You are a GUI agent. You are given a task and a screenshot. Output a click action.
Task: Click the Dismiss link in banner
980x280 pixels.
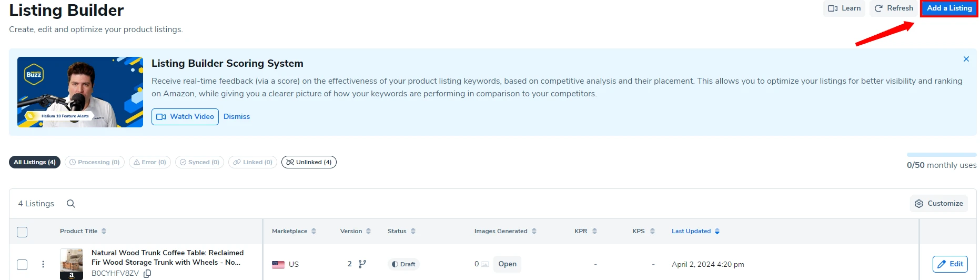pyautogui.click(x=237, y=117)
